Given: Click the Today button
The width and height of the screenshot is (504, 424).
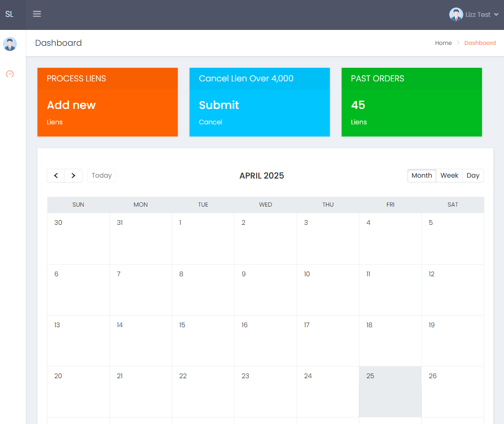Looking at the screenshot, I should (x=102, y=175).
